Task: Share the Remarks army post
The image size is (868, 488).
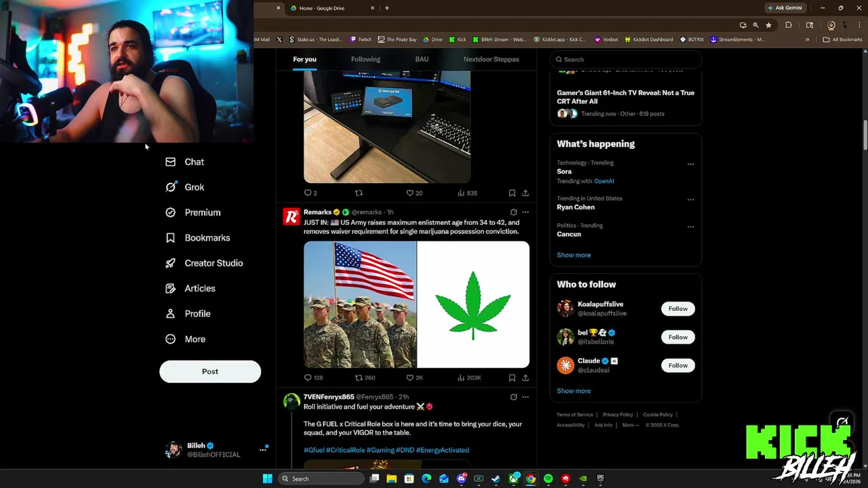Action: pyautogui.click(x=526, y=378)
